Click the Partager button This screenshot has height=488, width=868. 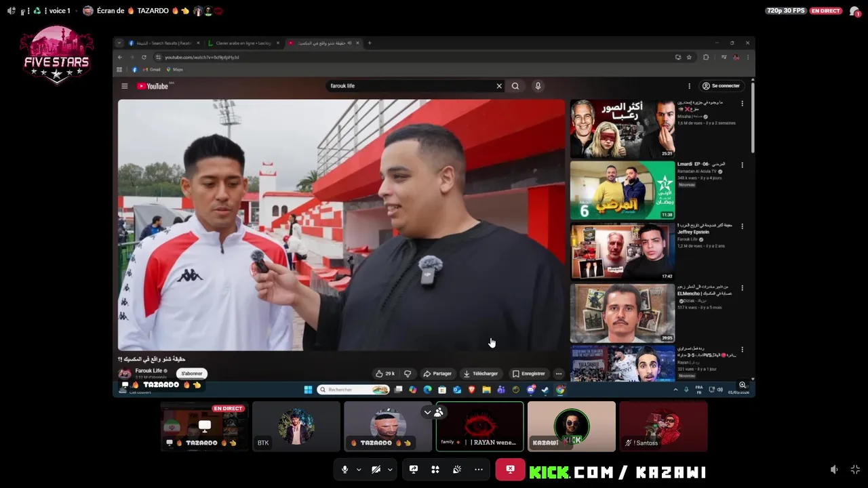pyautogui.click(x=437, y=373)
